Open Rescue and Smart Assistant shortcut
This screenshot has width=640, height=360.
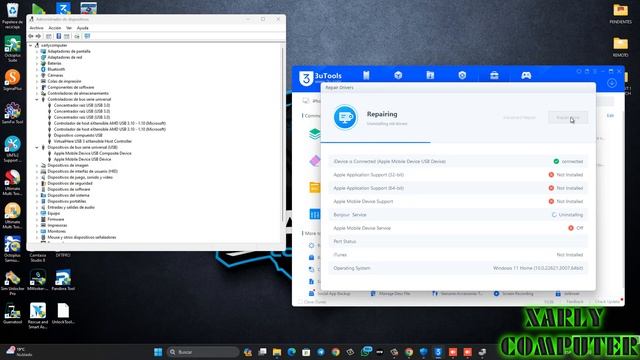pyautogui.click(x=38, y=316)
